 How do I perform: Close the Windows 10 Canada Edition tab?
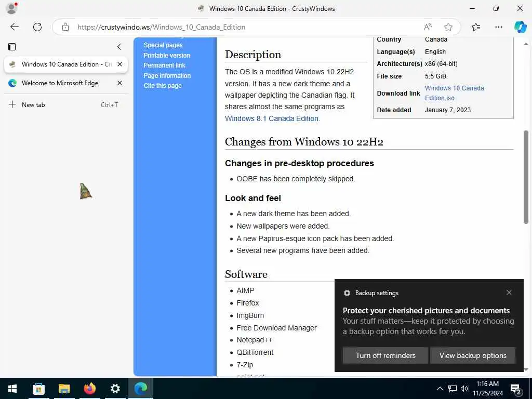point(120,64)
